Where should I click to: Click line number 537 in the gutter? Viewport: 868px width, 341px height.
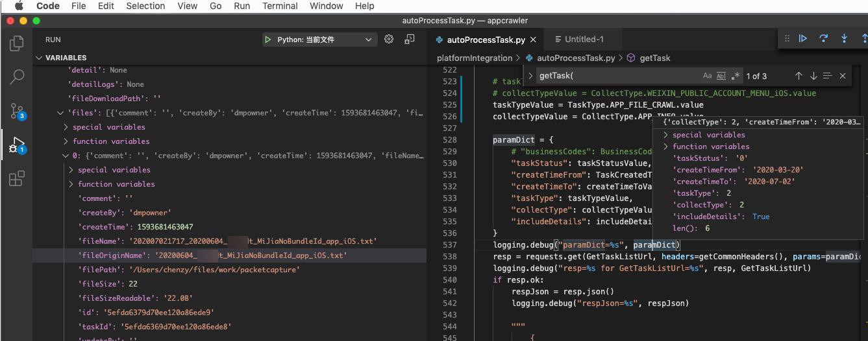point(449,244)
